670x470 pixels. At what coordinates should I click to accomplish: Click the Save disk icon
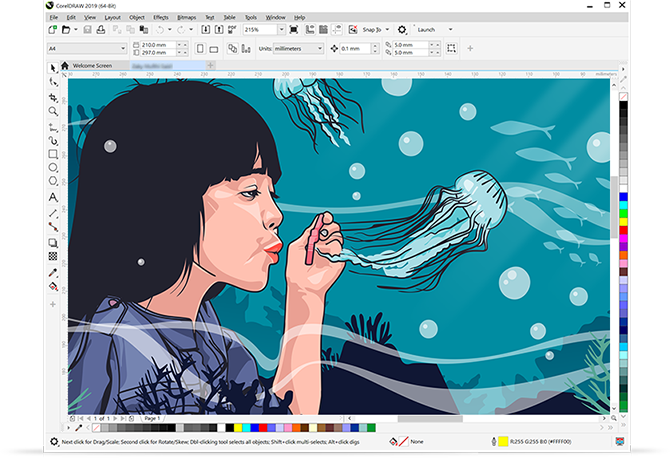87,29
